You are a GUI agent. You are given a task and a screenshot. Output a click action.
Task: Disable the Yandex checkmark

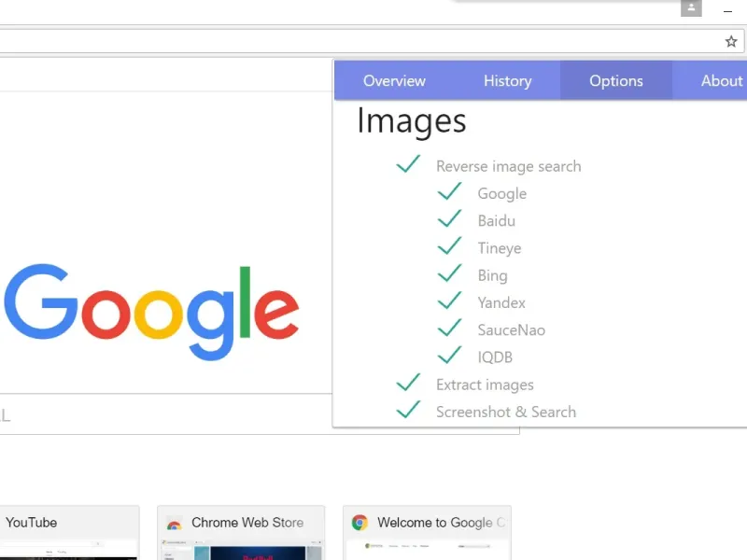[x=450, y=301]
